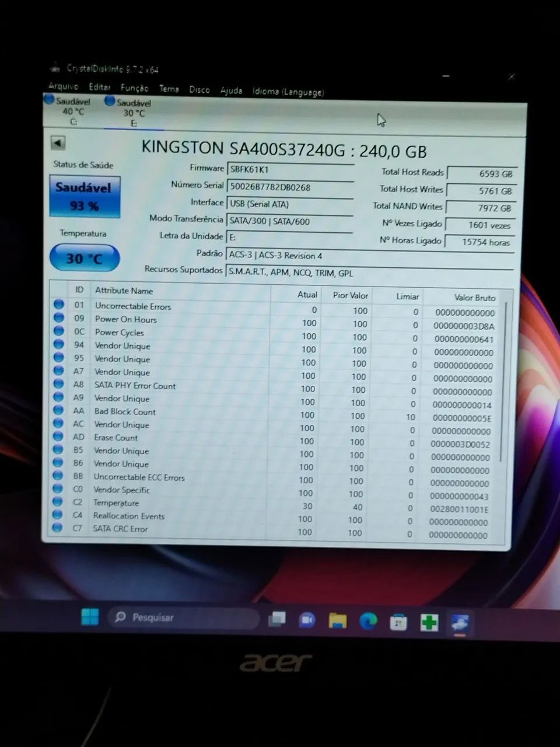Click the status icon for Uncorrectable ECC Errors
The height and width of the screenshot is (747, 560).
coord(57,476)
